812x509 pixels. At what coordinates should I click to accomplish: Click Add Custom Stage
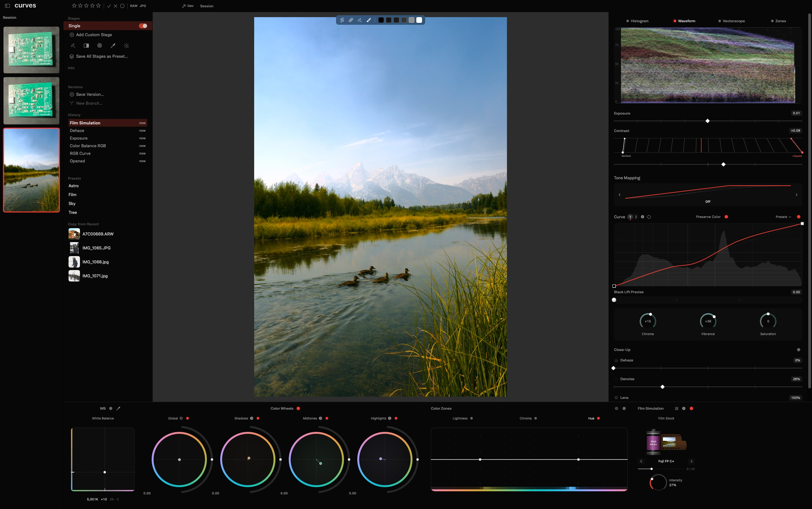91,35
